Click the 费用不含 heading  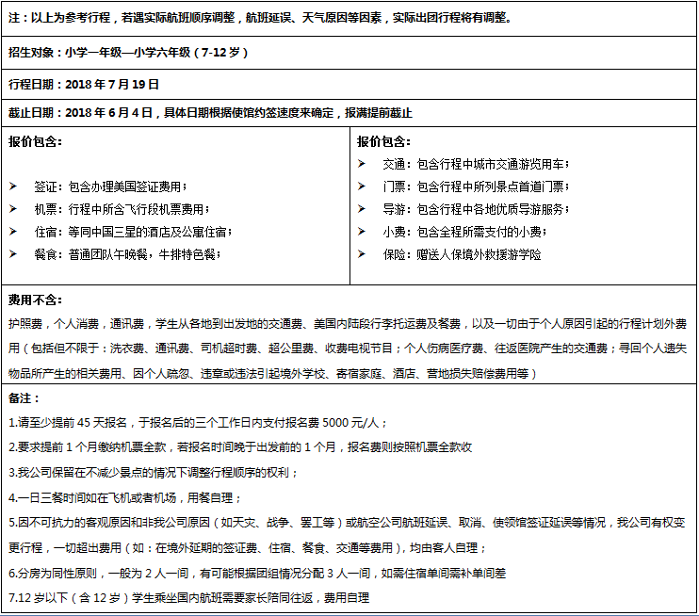tap(35, 300)
